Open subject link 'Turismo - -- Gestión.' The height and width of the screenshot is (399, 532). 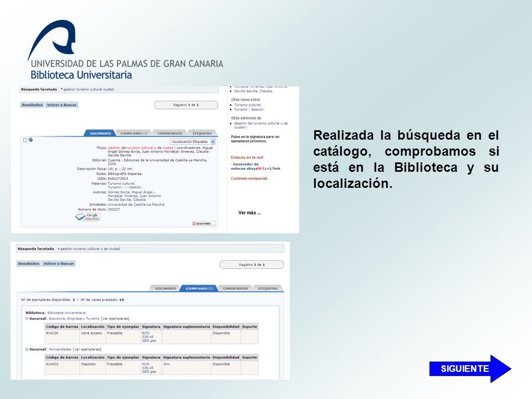125,187
